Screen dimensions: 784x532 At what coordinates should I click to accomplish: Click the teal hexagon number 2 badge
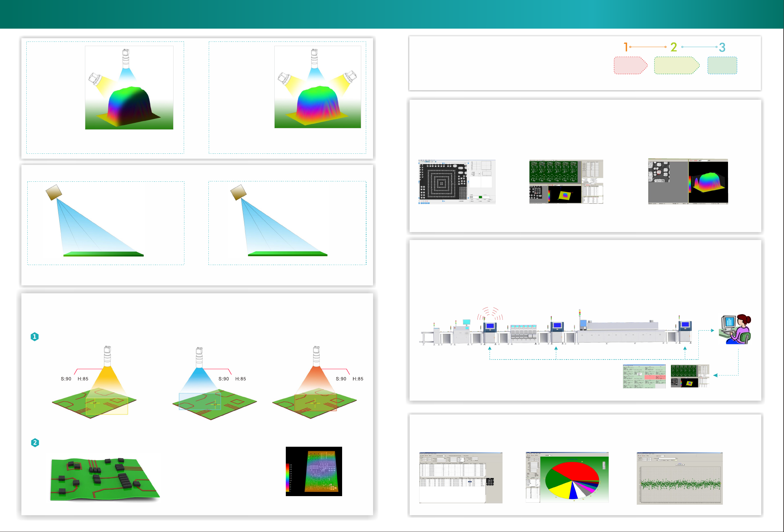(x=35, y=442)
